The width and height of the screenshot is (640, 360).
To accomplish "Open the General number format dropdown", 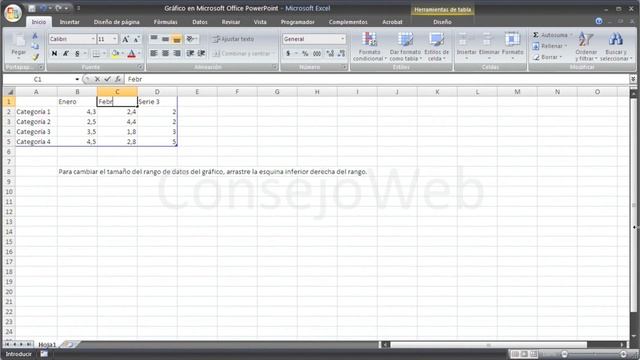I will (342, 39).
